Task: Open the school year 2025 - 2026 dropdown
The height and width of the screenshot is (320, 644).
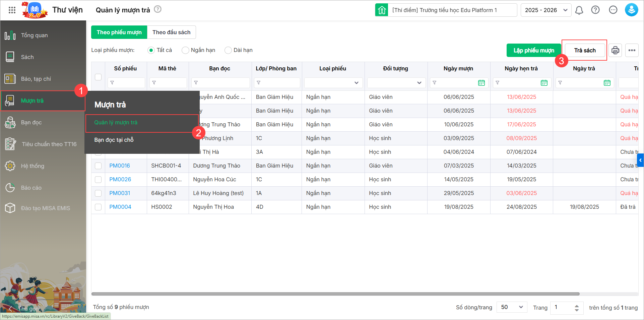Action: (545, 10)
